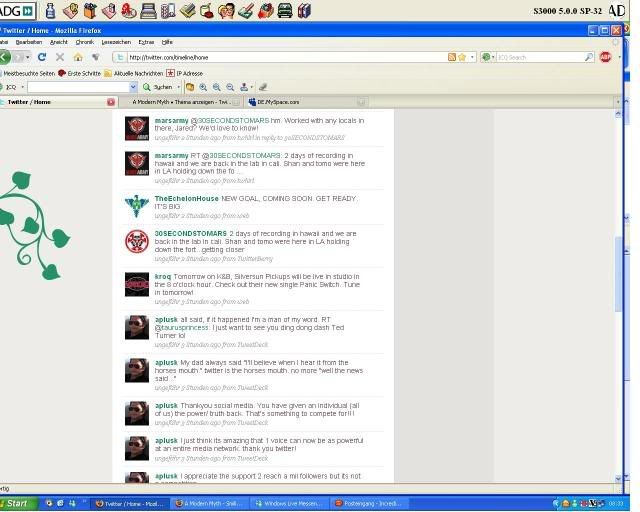Close the Twitter / Home tab
The image size is (640, 512).
(x=111, y=102)
